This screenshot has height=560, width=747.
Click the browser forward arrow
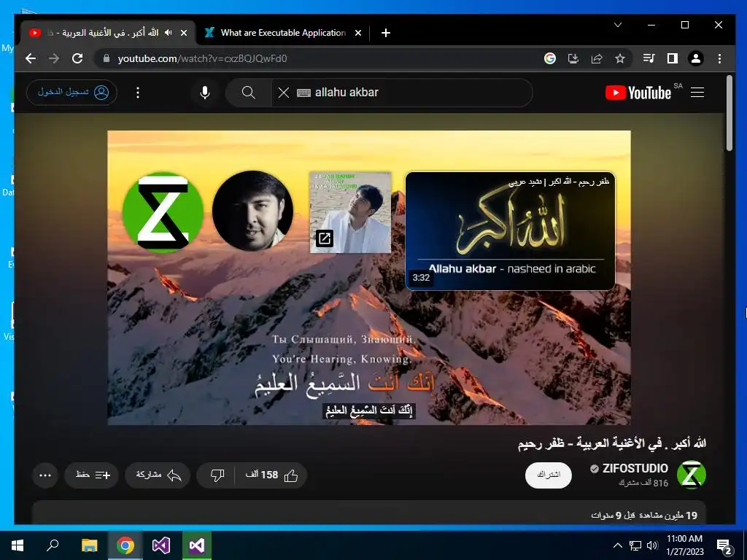click(54, 58)
